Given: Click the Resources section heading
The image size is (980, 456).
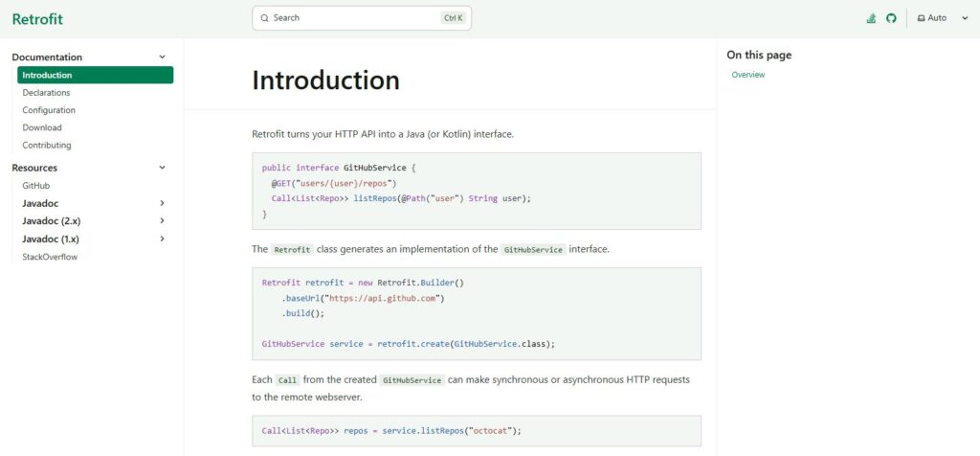Looking at the screenshot, I should (x=34, y=168).
